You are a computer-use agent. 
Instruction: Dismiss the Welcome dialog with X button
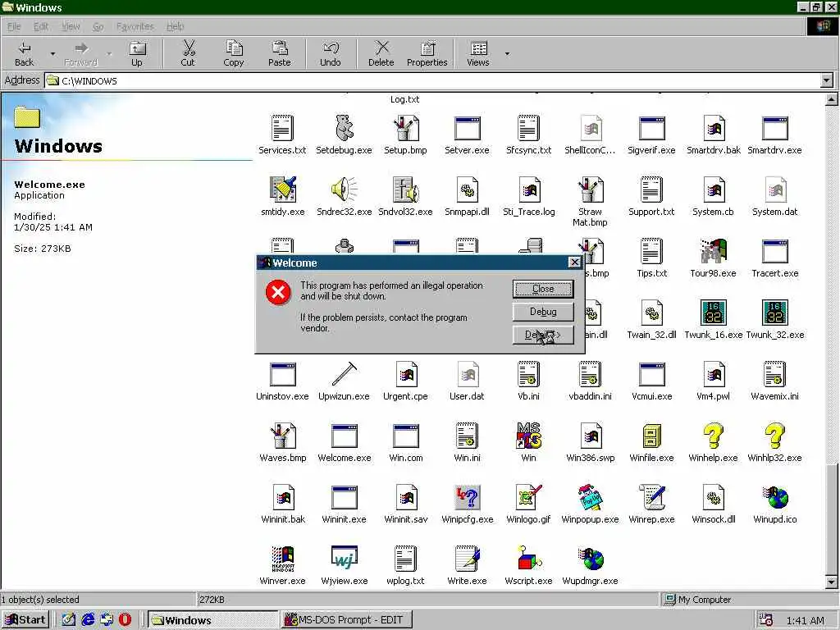[x=574, y=262]
